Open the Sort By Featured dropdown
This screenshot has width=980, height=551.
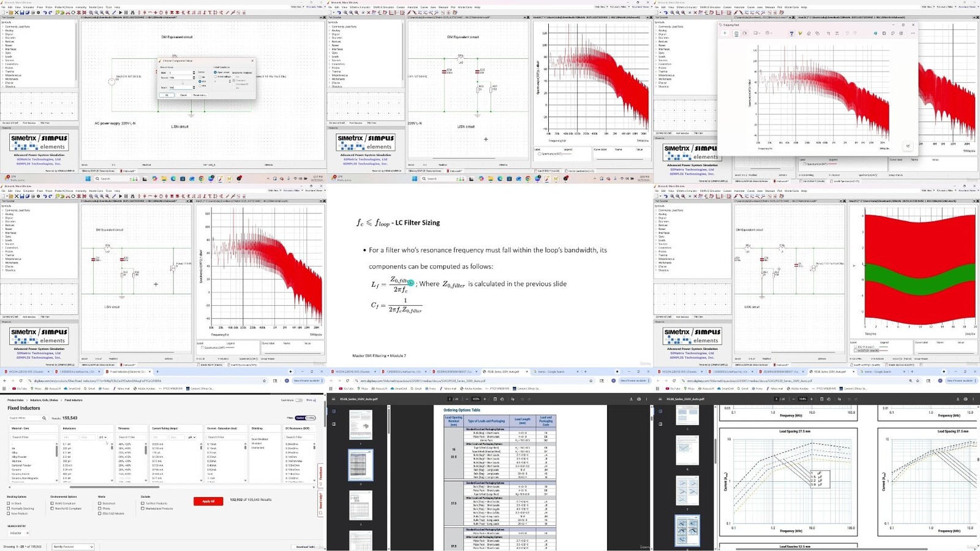click(73, 546)
